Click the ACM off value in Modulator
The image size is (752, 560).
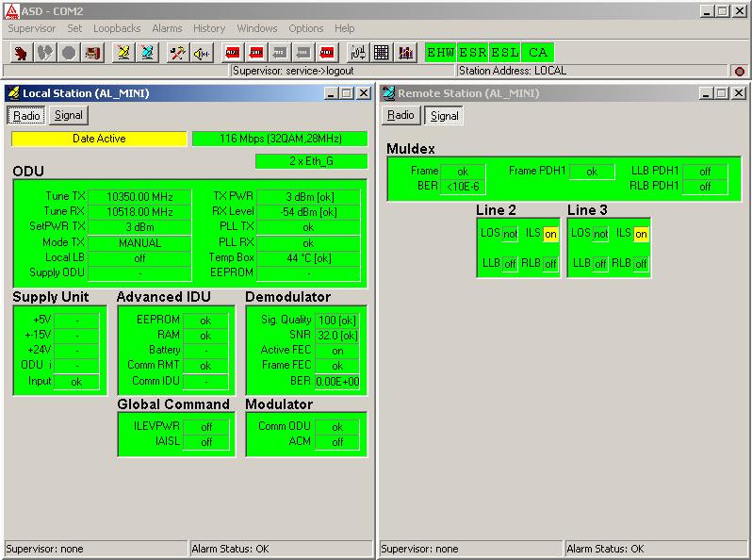pyautogui.click(x=337, y=442)
